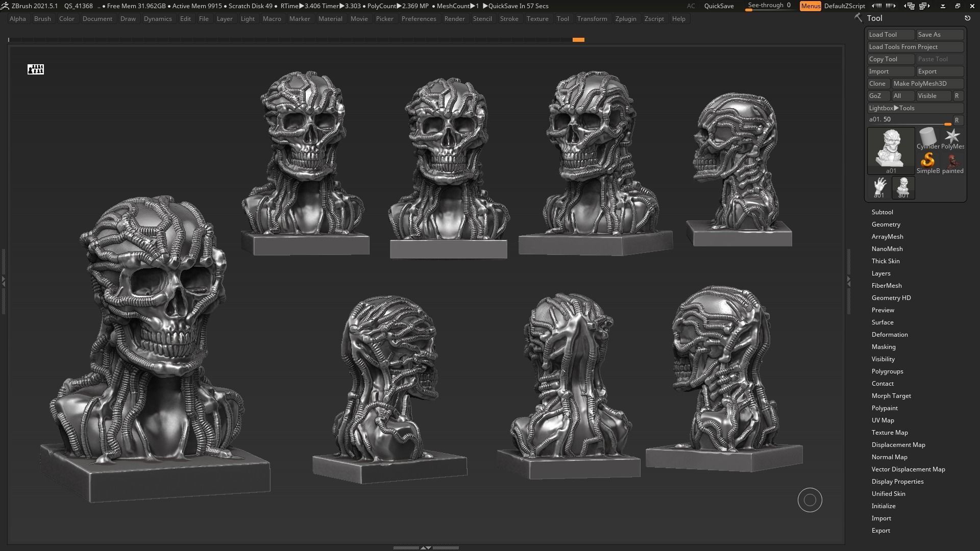Click the Load Tool button
This screenshot has height=551, width=980.
pos(891,35)
